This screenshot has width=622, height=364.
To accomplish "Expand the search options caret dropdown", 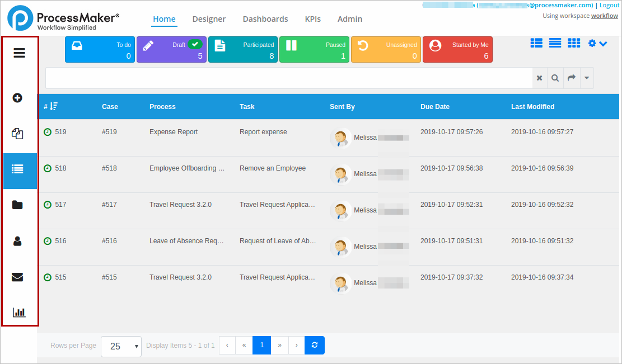I will click(586, 78).
